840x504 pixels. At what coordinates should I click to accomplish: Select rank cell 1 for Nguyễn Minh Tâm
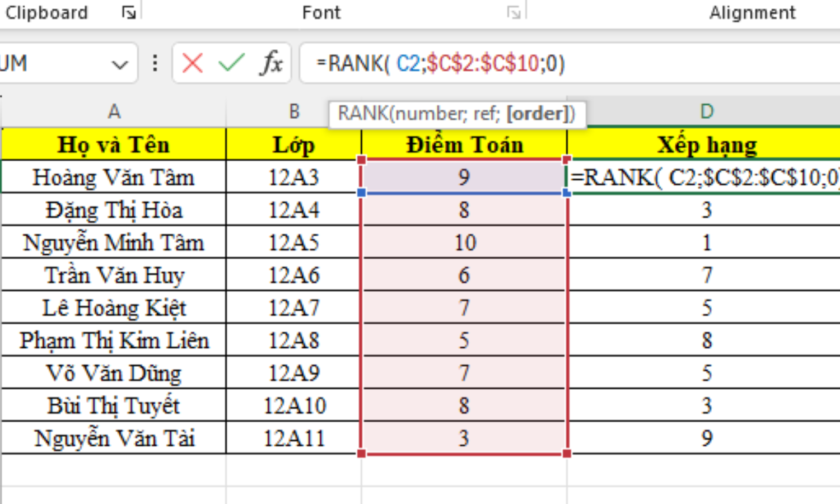(x=704, y=242)
